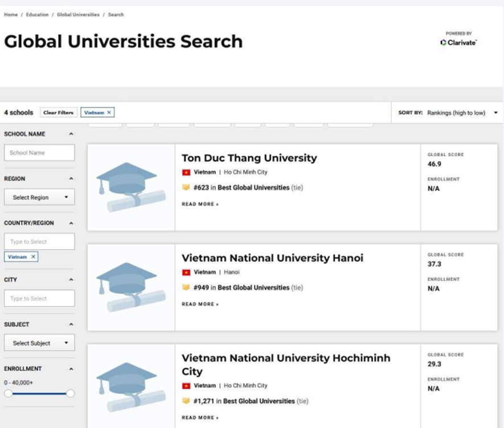Go to Education in the breadcrumb

tap(37, 15)
